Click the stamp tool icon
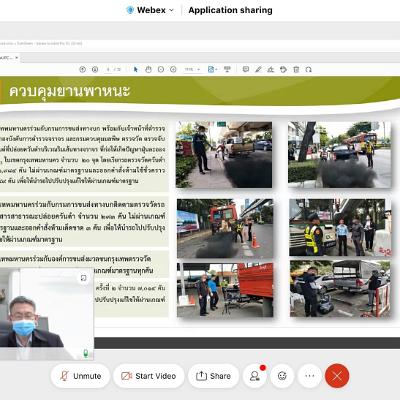 coord(283,69)
